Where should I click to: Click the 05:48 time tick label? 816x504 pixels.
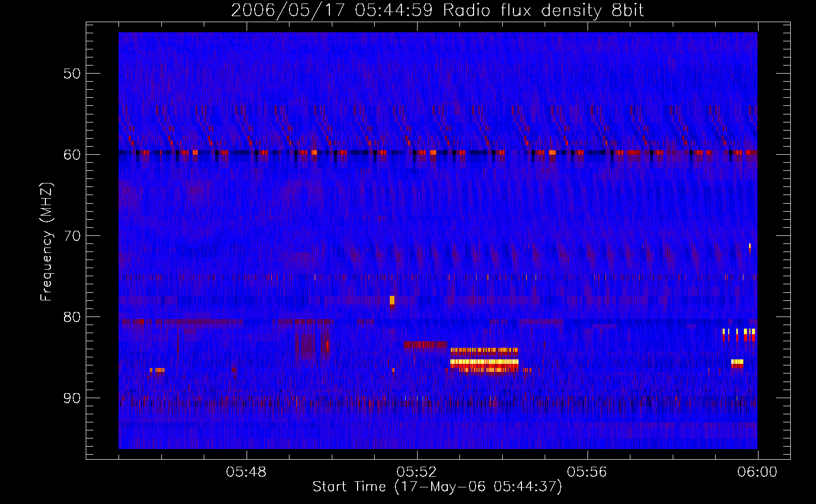[247, 472]
